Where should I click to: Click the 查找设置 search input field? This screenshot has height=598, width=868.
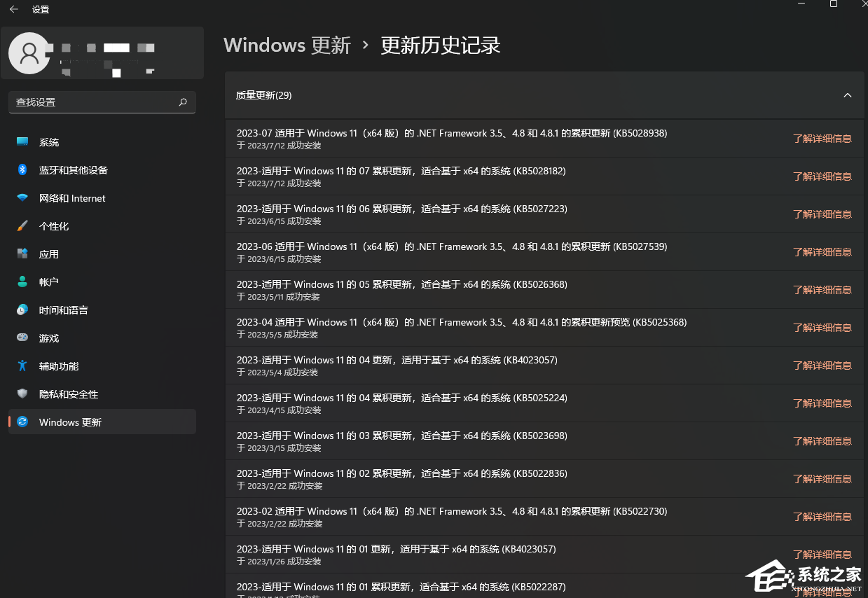click(91, 102)
